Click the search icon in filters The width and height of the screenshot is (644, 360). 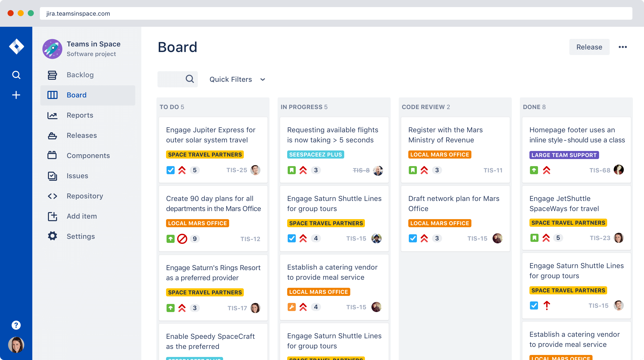[190, 79]
